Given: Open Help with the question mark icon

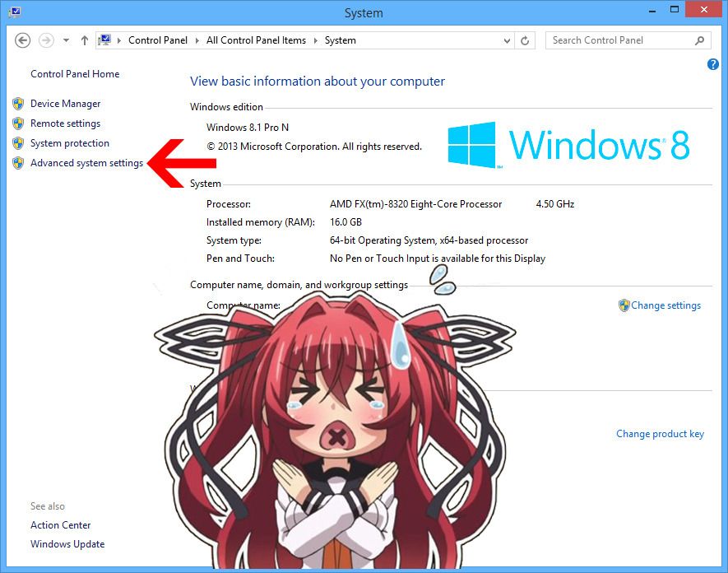Looking at the screenshot, I should click(x=713, y=64).
